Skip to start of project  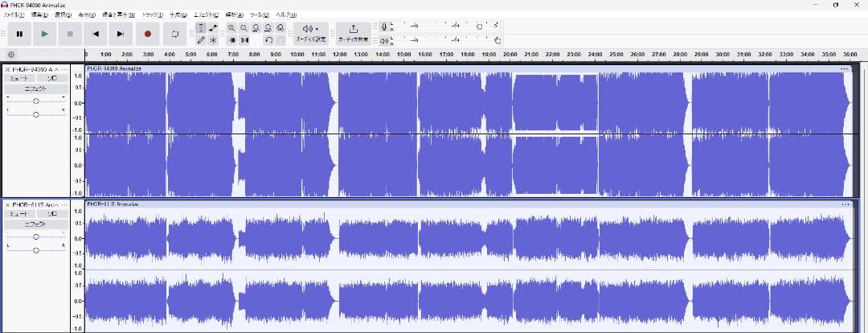(x=95, y=34)
